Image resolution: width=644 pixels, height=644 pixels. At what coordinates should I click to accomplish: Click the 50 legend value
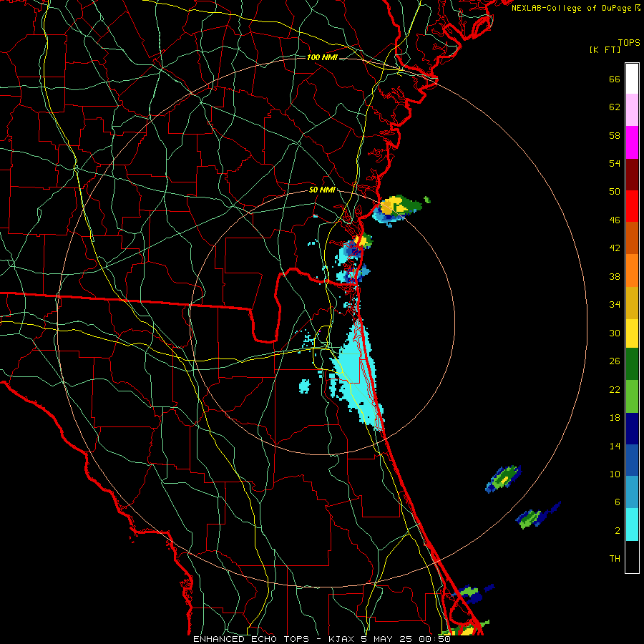[615, 192]
